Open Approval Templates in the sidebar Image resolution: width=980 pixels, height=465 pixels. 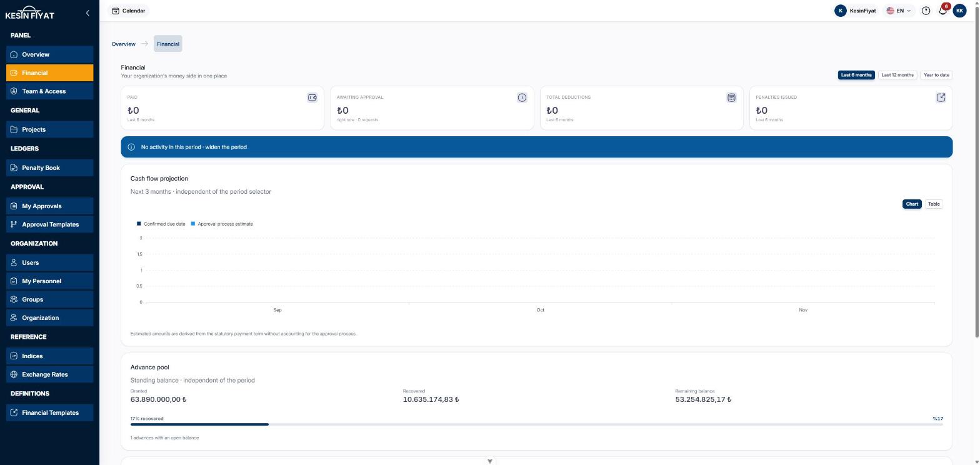point(50,224)
